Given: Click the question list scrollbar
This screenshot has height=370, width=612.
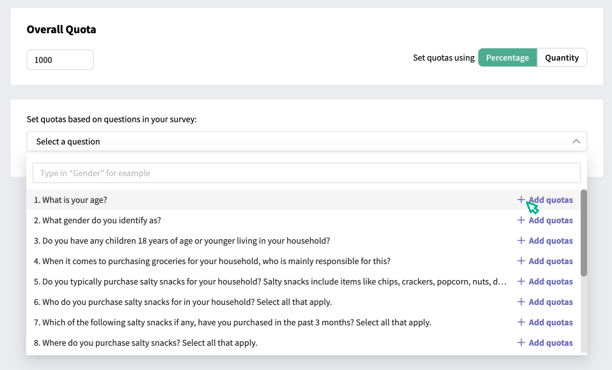Looking at the screenshot, I should (x=584, y=233).
